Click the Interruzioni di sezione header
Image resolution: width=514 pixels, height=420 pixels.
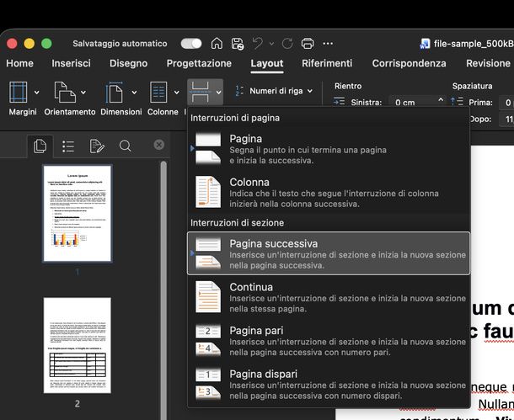(x=237, y=222)
